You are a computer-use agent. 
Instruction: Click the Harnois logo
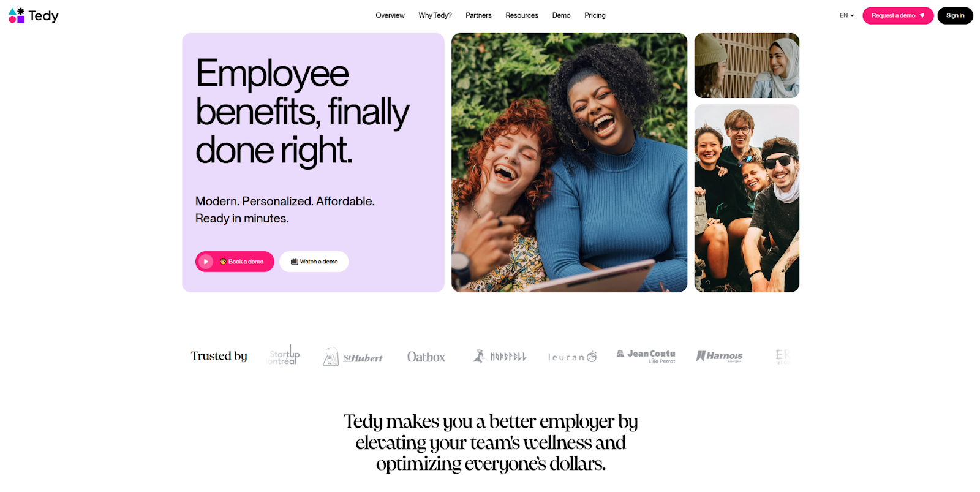(x=720, y=356)
